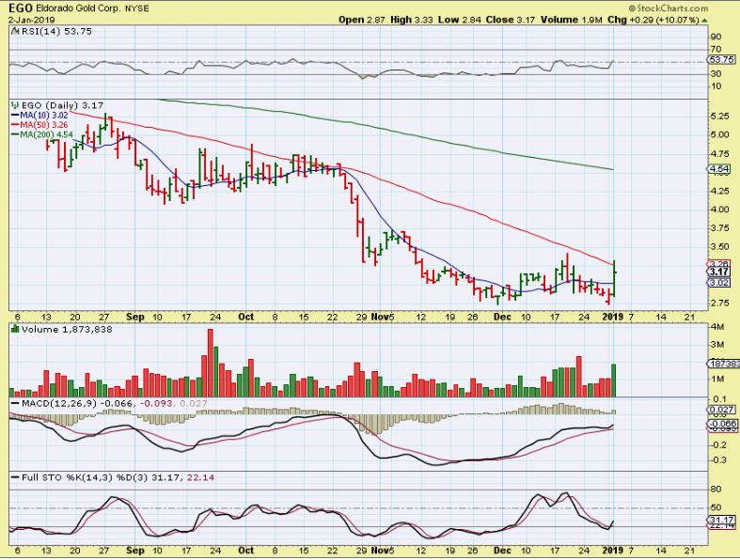740x560 pixels.
Task: Click the 4.54 MA(200) price axis tag
Action: point(718,169)
